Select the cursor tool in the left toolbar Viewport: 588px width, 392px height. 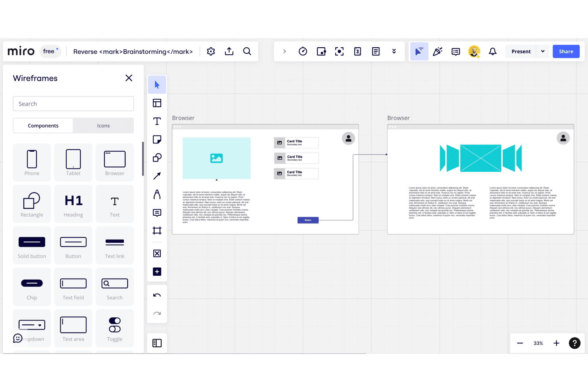pyautogui.click(x=157, y=85)
